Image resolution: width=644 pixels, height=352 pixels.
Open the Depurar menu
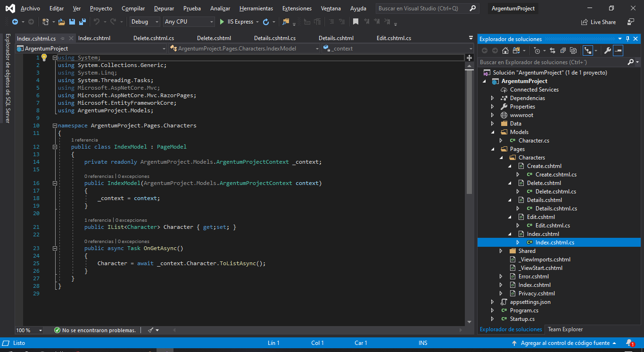click(164, 8)
